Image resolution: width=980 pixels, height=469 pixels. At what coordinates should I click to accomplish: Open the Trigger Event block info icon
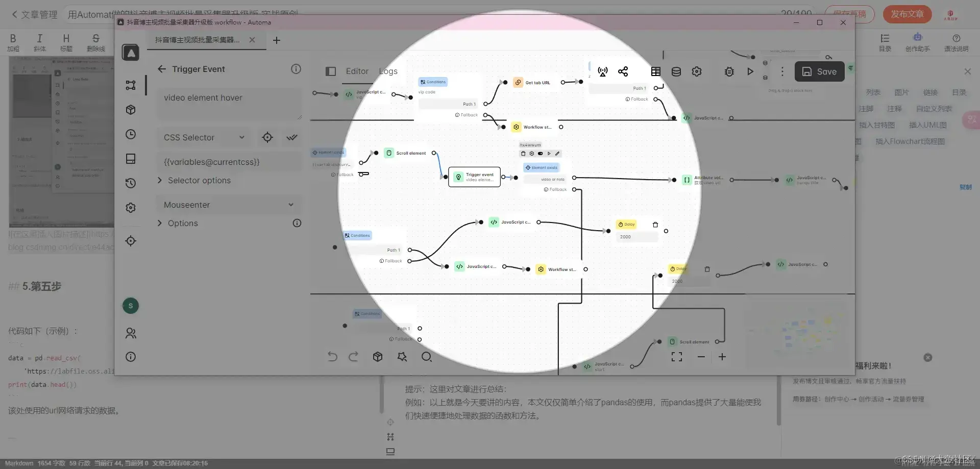pos(296,69)
